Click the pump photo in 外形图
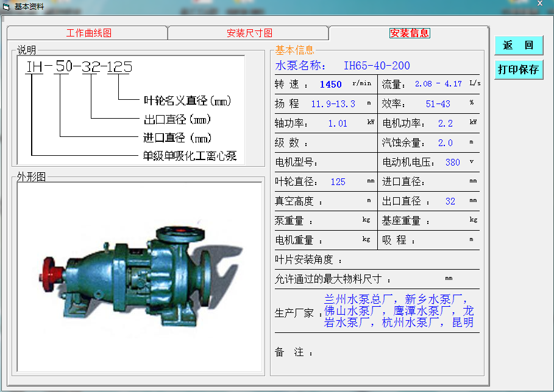The width and height of the screenshot is (554, 392). coord(140,277)
